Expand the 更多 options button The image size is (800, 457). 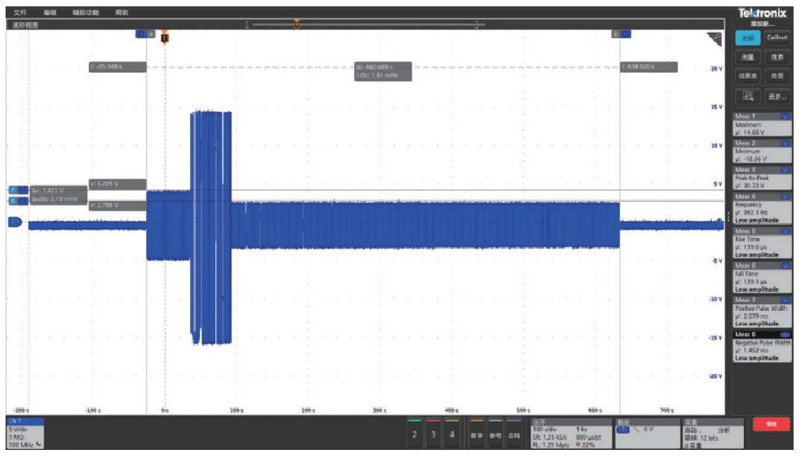[776, 96]
